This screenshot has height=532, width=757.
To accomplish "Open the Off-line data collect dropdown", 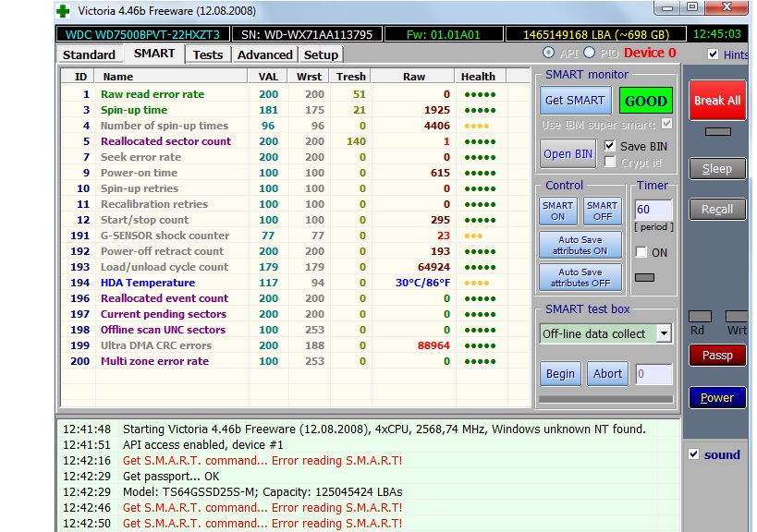I will (x=664, y=333).
